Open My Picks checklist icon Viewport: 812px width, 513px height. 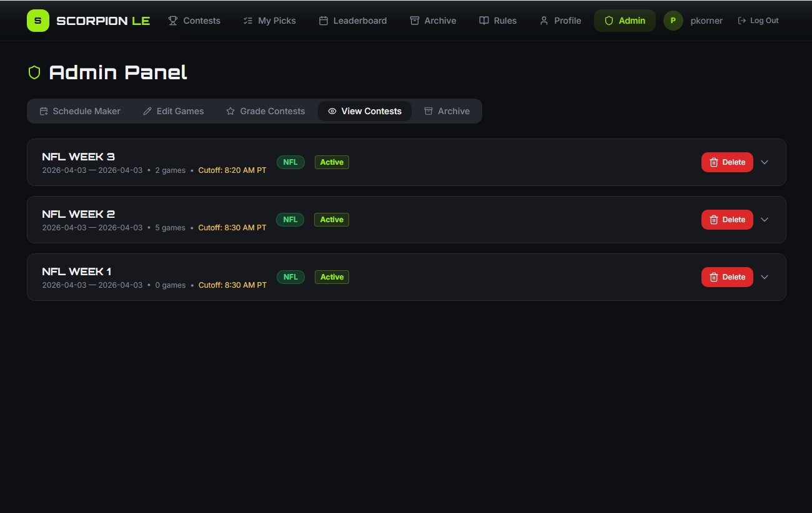click(x=247, y=21)
